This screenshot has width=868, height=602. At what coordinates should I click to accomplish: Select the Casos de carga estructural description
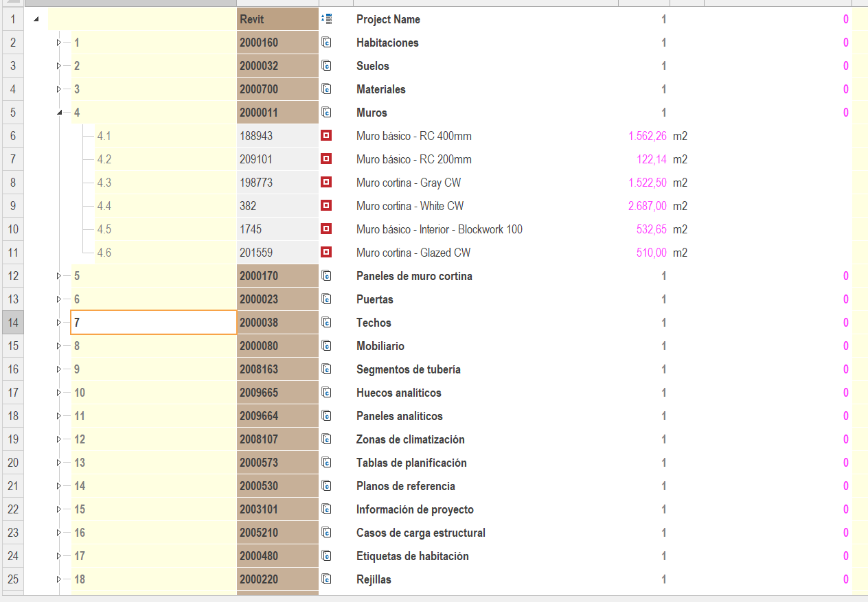click(421, 533)
